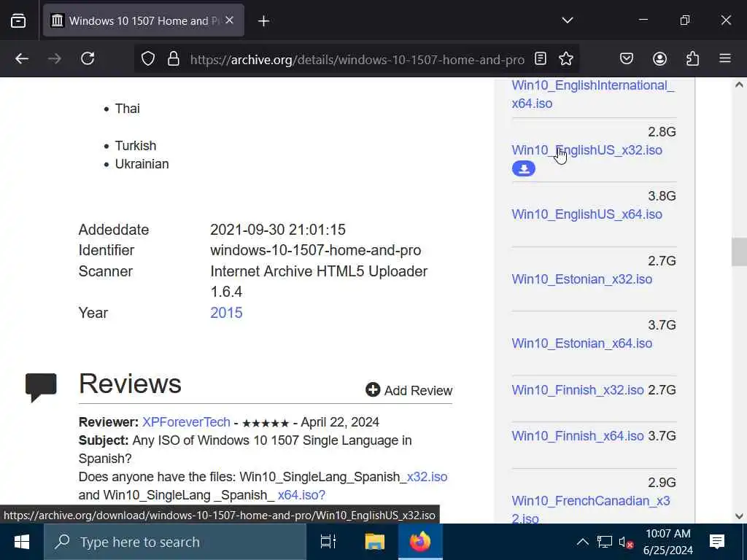The width and height of the screenshot is (747, 560).
Task: Click the vertical scrollbar thumb
Action: [739, 252]
